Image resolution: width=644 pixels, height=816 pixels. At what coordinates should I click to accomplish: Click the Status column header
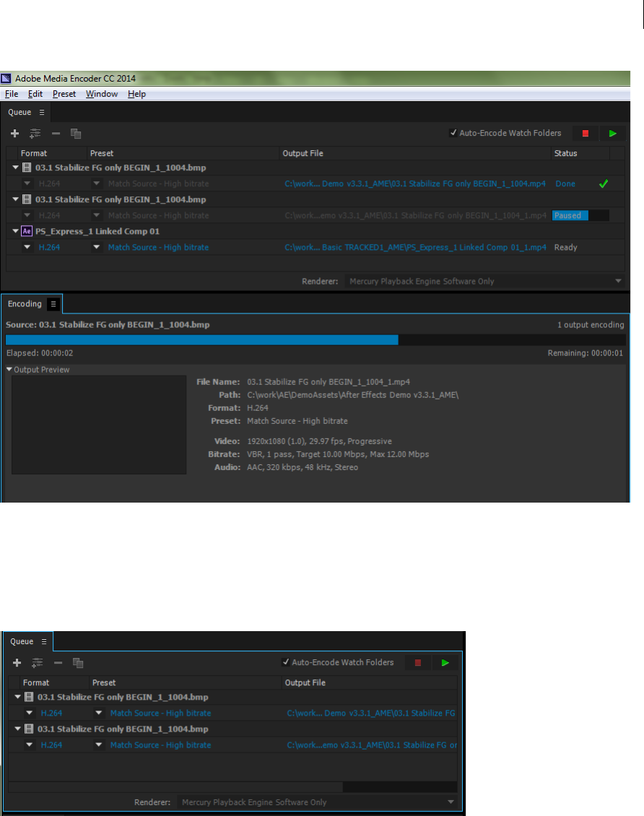coord(565,154)
